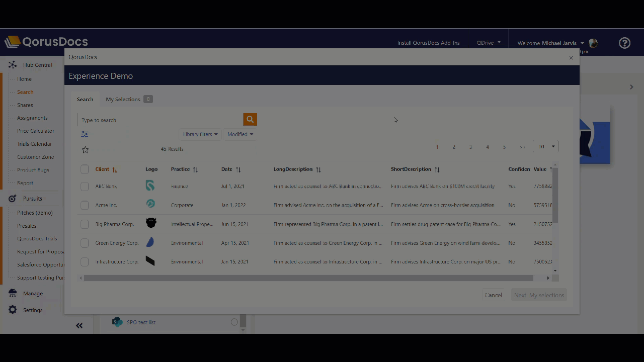Click the Hub Central network icon
644x362 pixels.
click(x=13, y=65)
